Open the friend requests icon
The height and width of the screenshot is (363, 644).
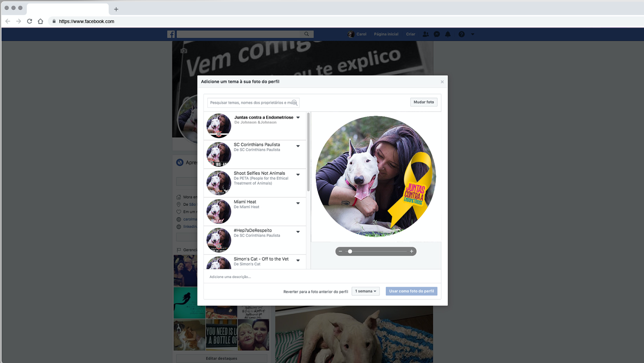pyautogui.click(x=426, y=34)
